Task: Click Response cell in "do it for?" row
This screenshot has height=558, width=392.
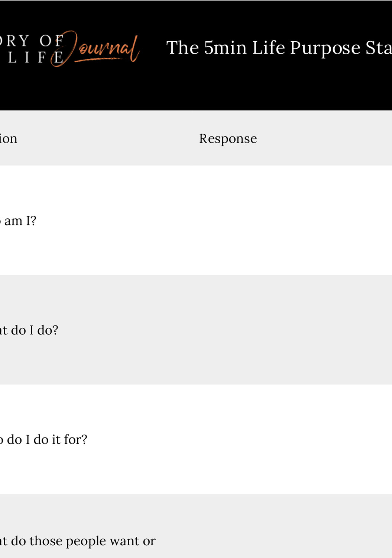Action: (x=290, y=439)
